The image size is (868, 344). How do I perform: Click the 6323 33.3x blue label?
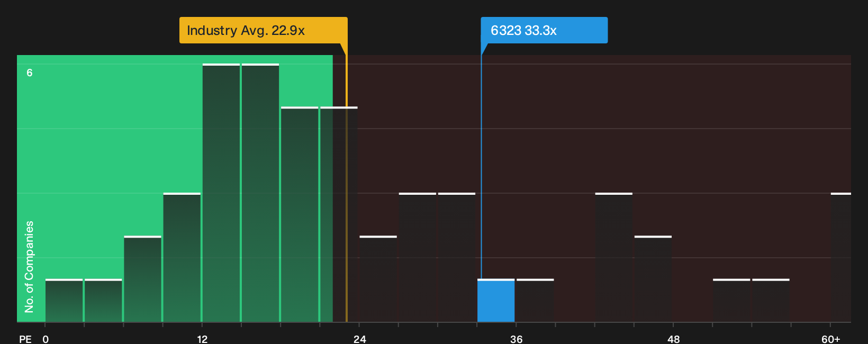pos(544,30)
